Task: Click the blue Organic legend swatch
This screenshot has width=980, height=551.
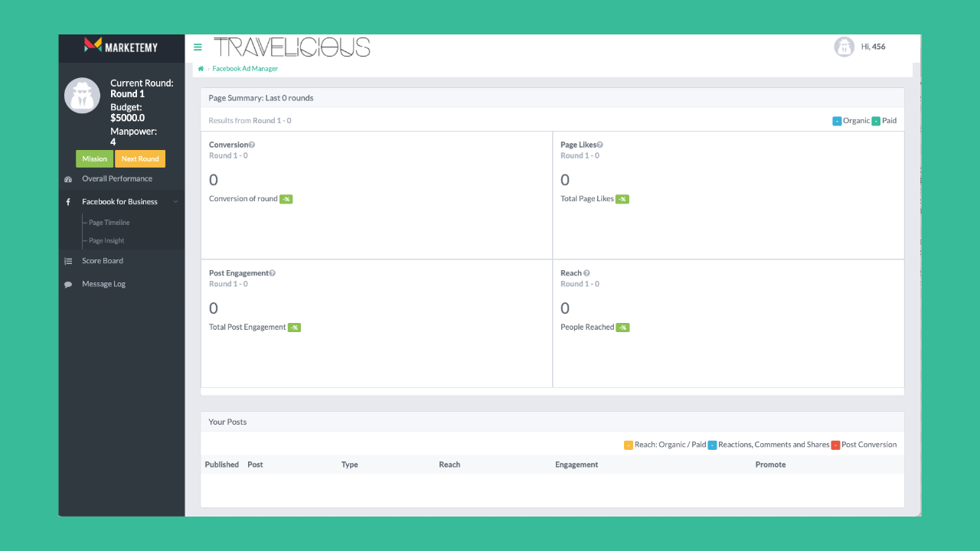Action: pos(837,121)
